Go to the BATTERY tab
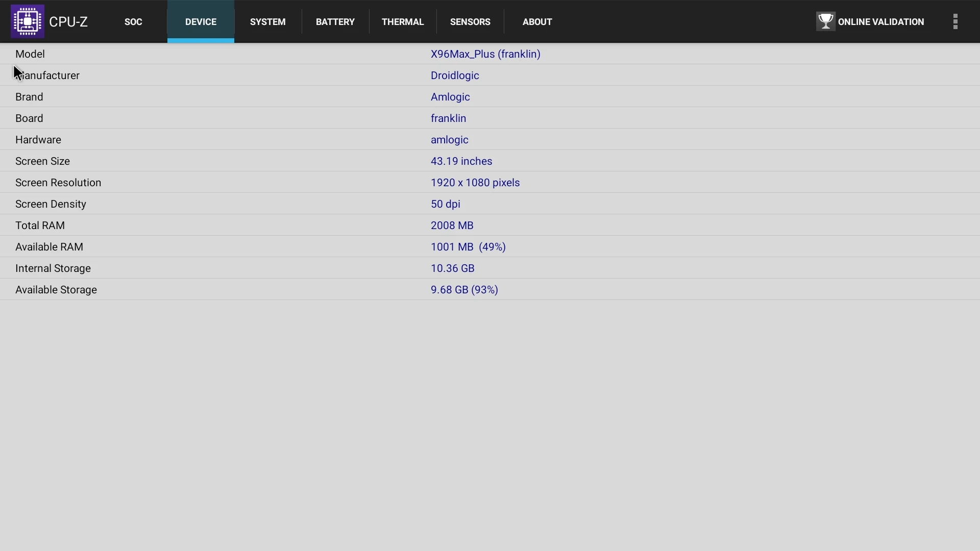 335,22
